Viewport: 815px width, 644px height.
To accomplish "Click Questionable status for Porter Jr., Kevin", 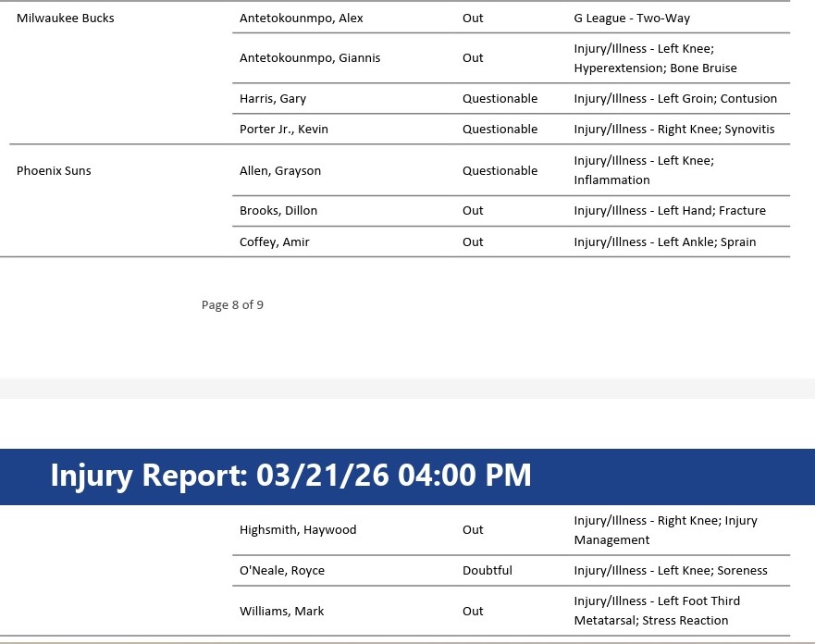I will click(500, 130).
